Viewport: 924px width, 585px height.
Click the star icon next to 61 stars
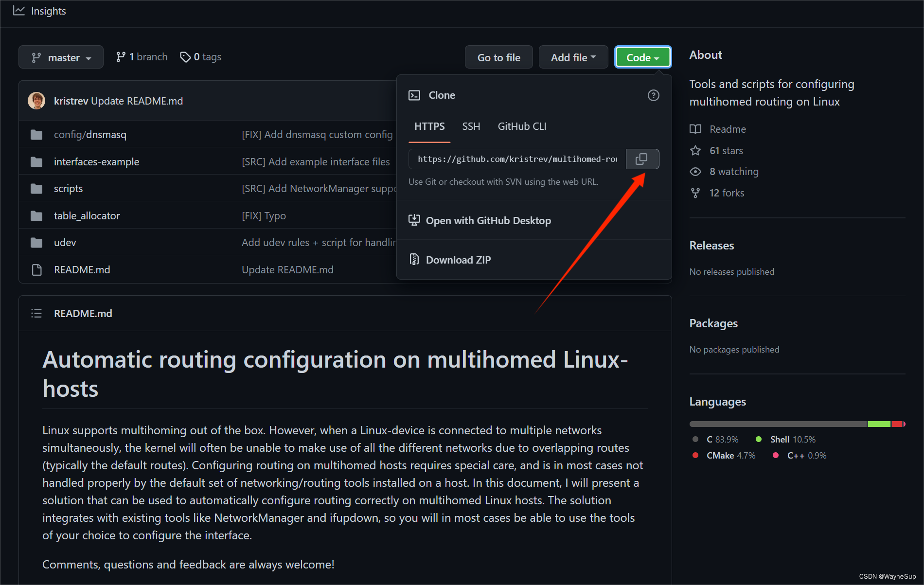pos(695,150)
